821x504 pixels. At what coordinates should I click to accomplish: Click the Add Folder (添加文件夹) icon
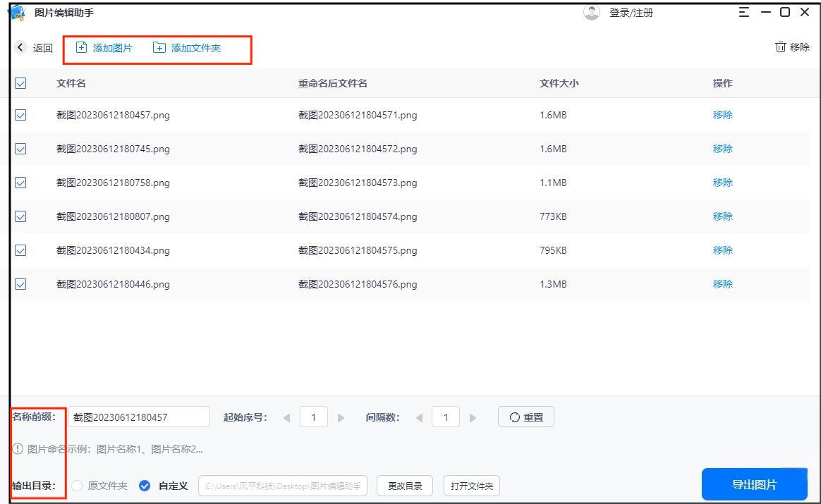pos(161,47)
